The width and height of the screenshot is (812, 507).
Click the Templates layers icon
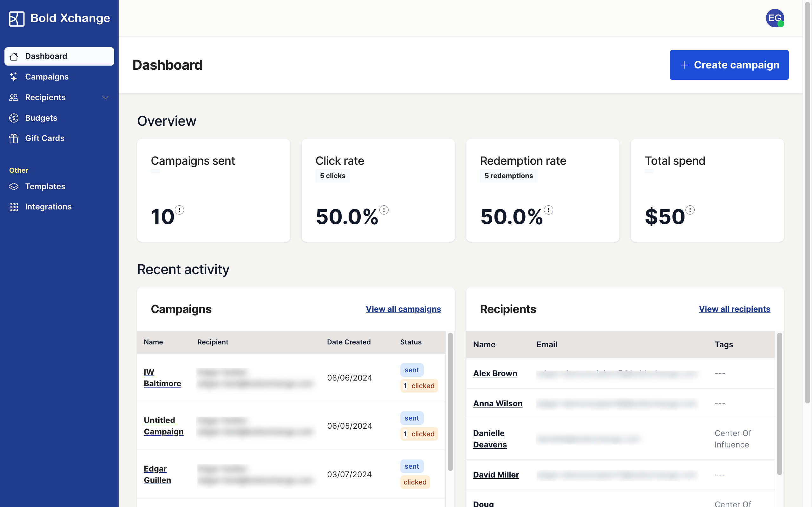click(x=14, y=186)
